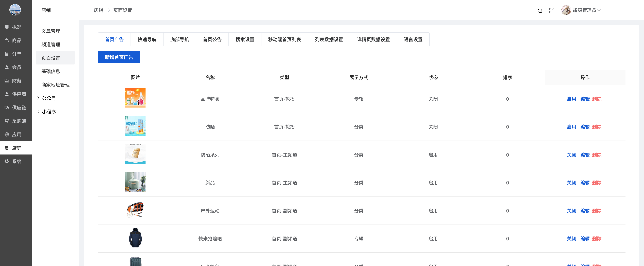Toggle fullscreen mode icon
Screen dimensions: 644x266
[551, 10]
